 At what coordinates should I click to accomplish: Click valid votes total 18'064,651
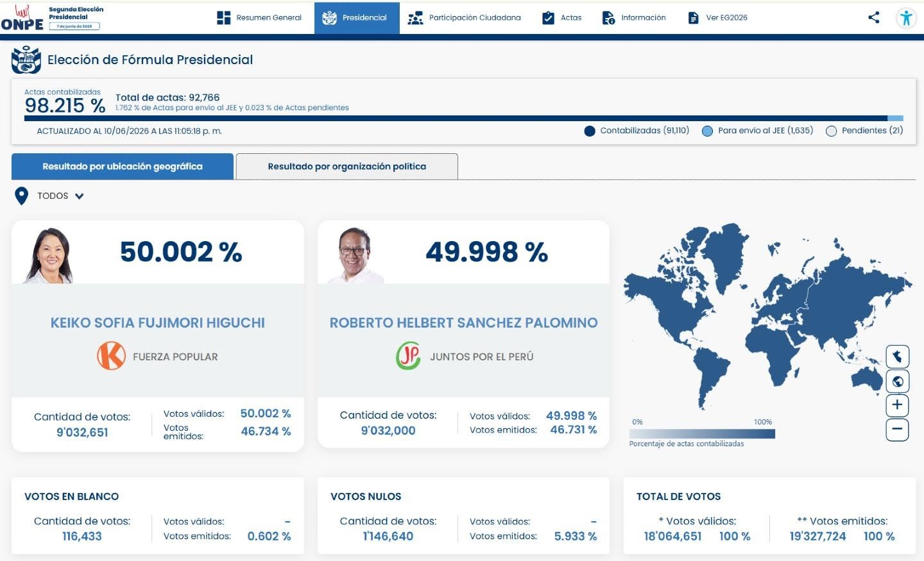tap(672, 537)
